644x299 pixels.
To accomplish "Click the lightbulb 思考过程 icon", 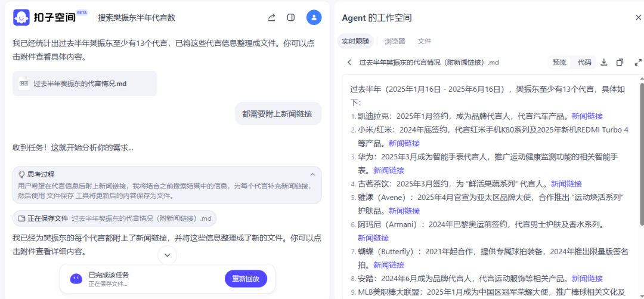I will click(x=22, y=174).
